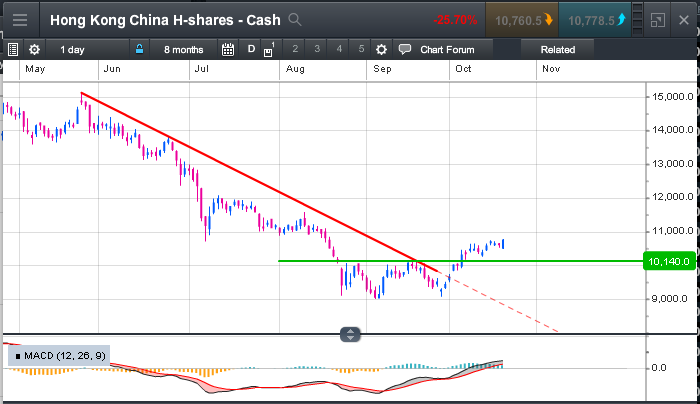Click the 9,000.0 price axis label
The image size is (700, 404).
coord(670,299)
